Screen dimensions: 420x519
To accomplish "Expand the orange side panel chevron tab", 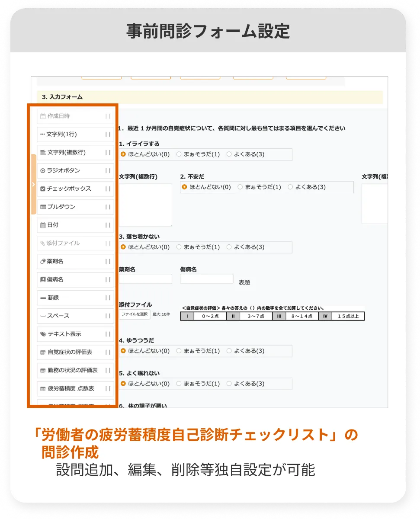I will pos(33,184).
